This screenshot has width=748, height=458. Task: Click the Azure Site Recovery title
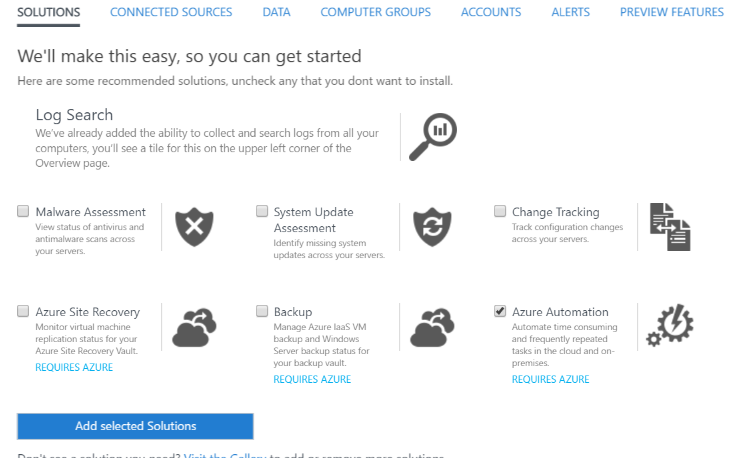88,312
